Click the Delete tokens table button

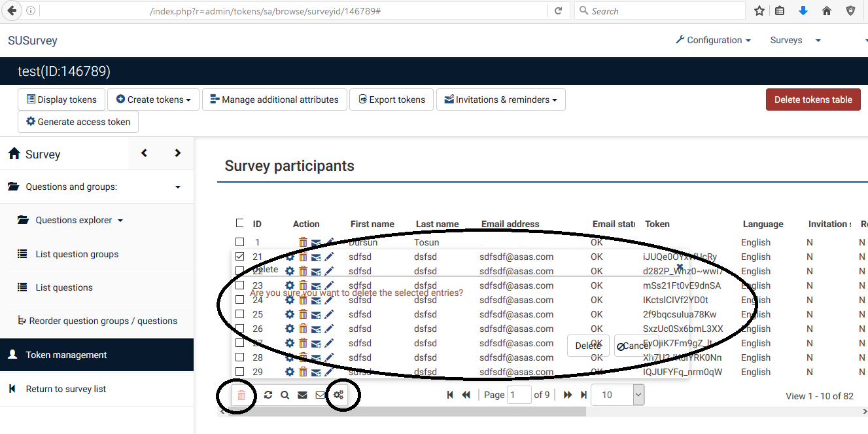click(813, 99)
